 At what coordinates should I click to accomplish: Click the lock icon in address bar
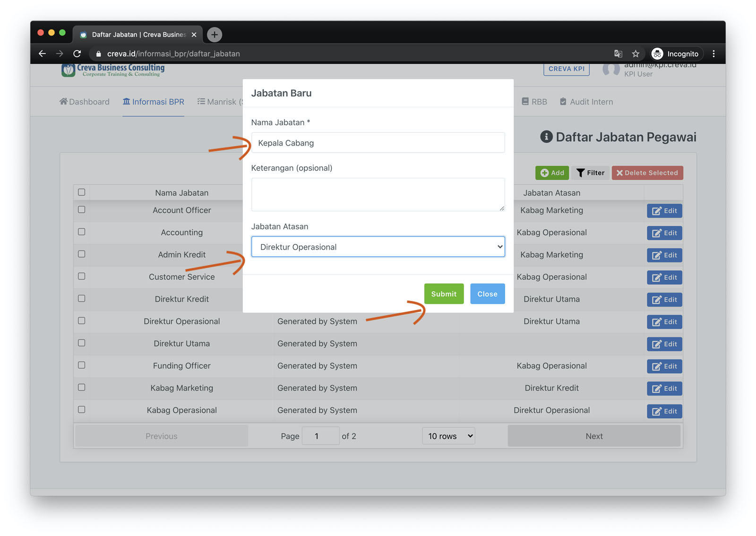98,54
